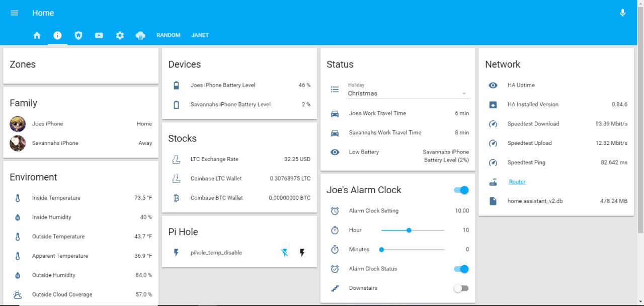Click the Outside Cloud Coverage weather icon

pyautogui.click(x=18, y=294)
